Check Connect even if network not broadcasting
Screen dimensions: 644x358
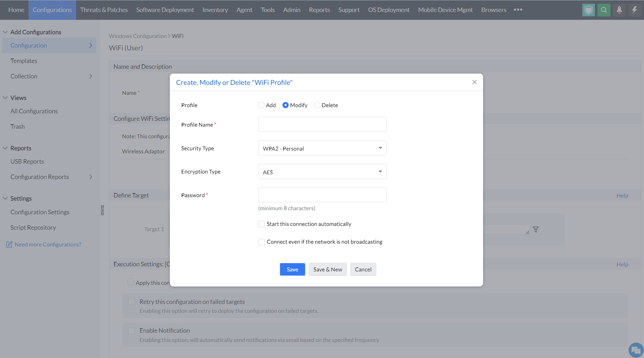261,242
